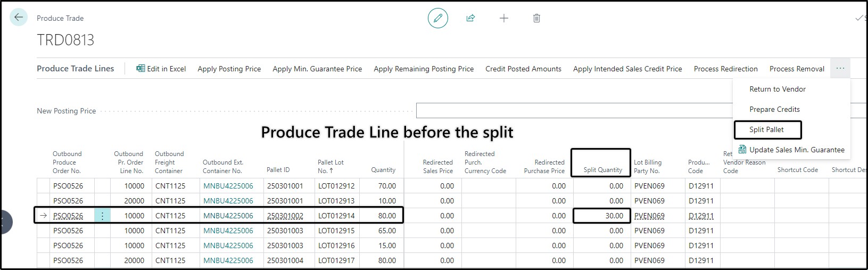The height and width of the screenshot is (270, 868).
Task: Select Prepare Credits menu entry
Action: (774, 109)
